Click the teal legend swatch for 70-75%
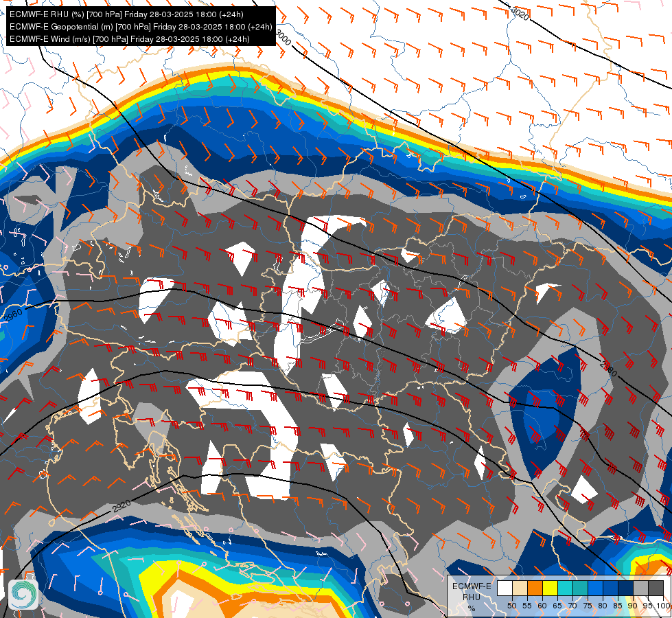This screenshot has height=618, width=672. pyautogui.click(x=580, y=588)
